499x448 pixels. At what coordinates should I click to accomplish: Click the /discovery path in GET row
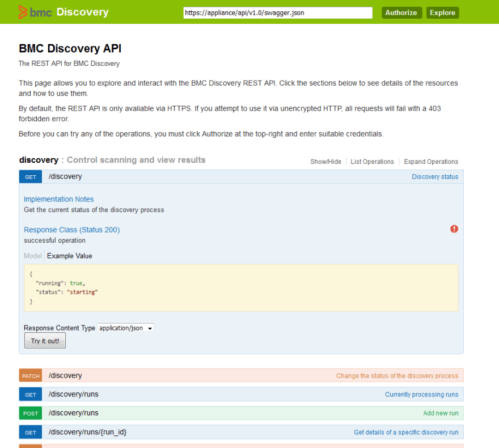[65, 176]
